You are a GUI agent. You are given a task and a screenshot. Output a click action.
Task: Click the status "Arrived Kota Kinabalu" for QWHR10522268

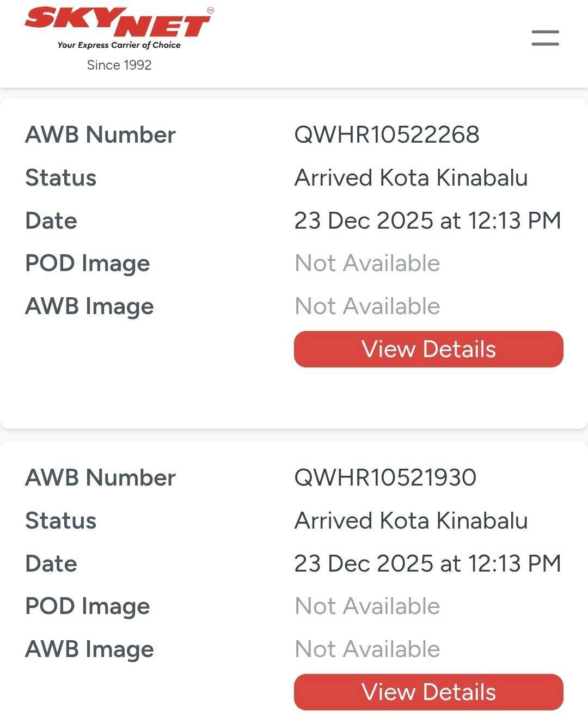(x=411, y=177)
